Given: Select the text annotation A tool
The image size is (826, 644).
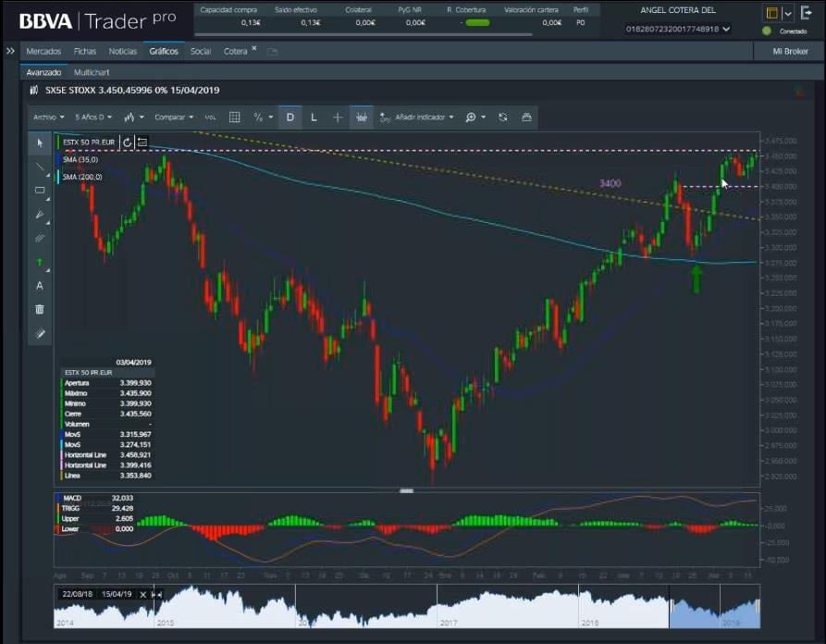Looking at the screenshot, I should coord(40,286).
